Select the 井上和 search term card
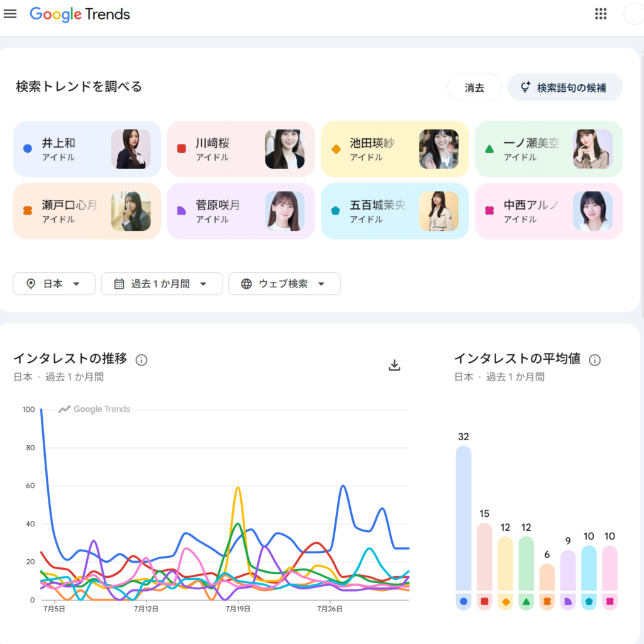 click(87, 149)
